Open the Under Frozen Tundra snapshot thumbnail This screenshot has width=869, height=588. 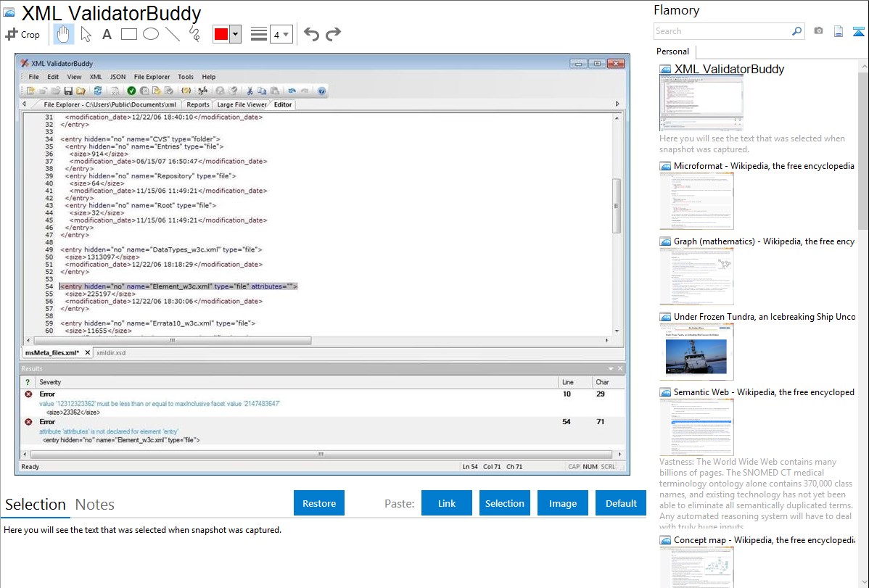click(696, 352)
